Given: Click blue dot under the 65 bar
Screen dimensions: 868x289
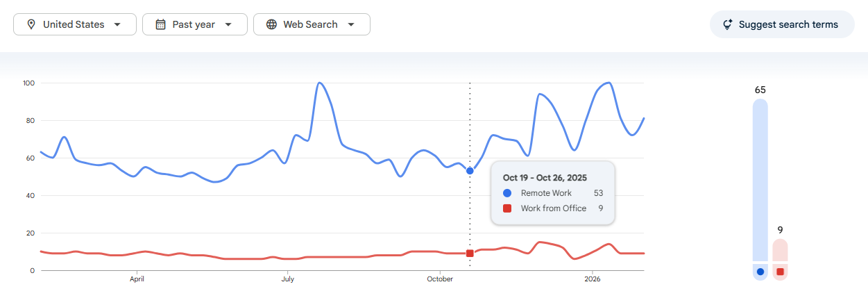Looking at the screenshot, I should point(760,272).
